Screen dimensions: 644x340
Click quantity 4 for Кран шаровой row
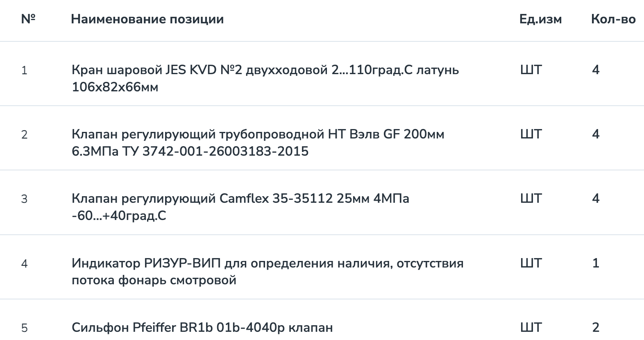596,70
